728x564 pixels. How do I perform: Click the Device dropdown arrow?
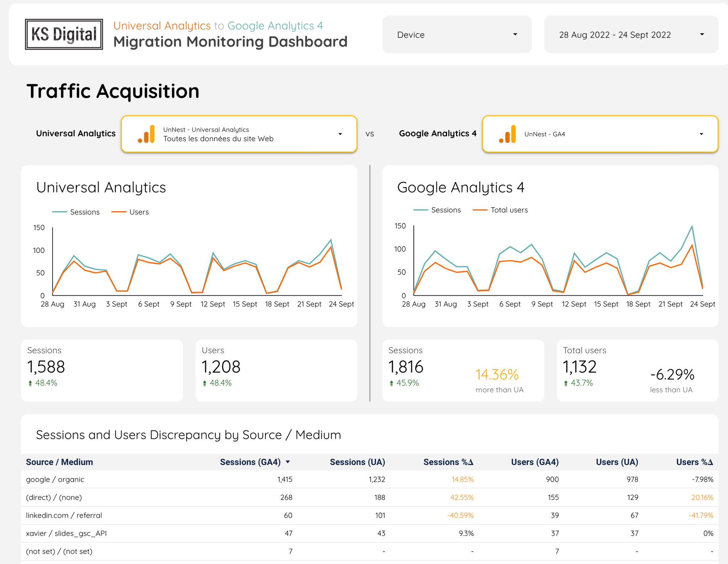(x=515, y=34)
